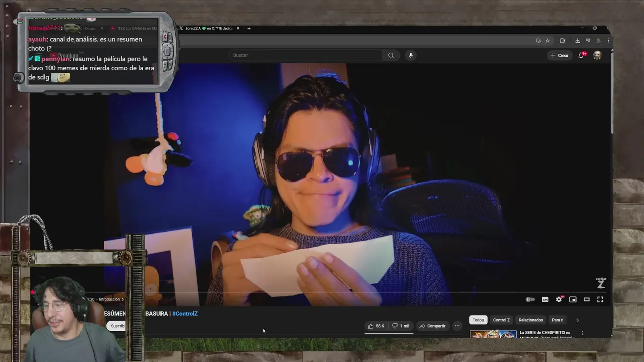Toggle subtitles on the video player
This screenshot has height=362, width=644.
545,299
